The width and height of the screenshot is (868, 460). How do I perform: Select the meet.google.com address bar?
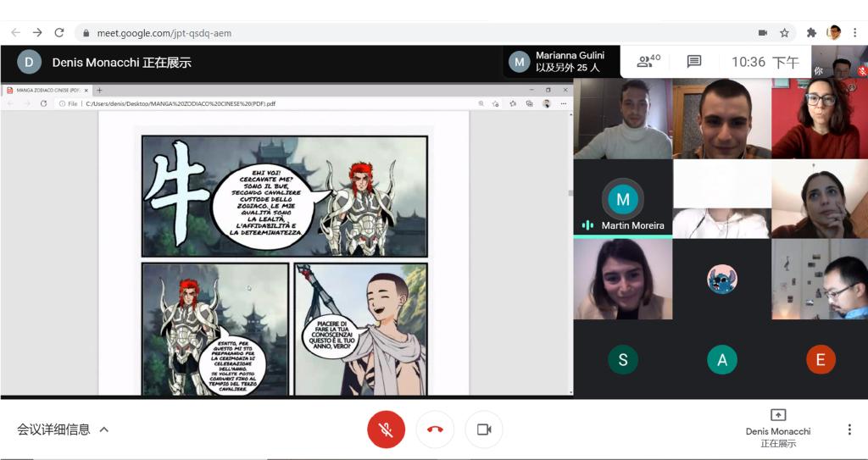[x=435, y=33]
